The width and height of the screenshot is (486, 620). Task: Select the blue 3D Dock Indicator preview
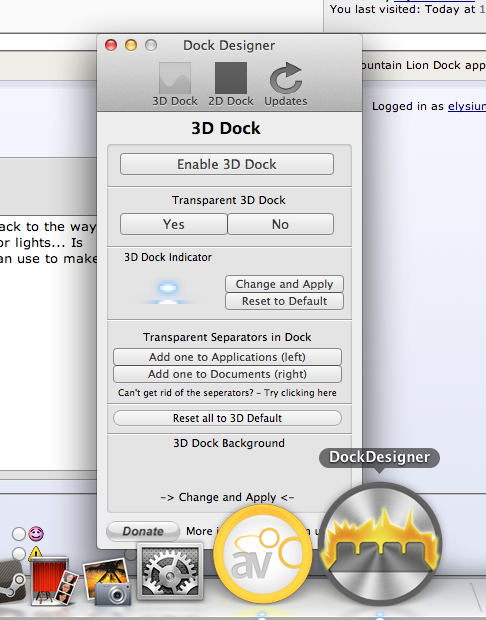point(168,292)
